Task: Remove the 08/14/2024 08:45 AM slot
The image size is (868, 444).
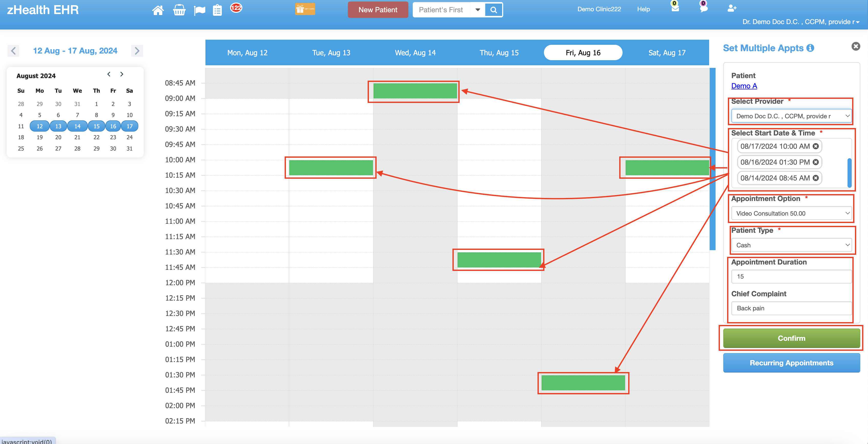Action: 815,178
